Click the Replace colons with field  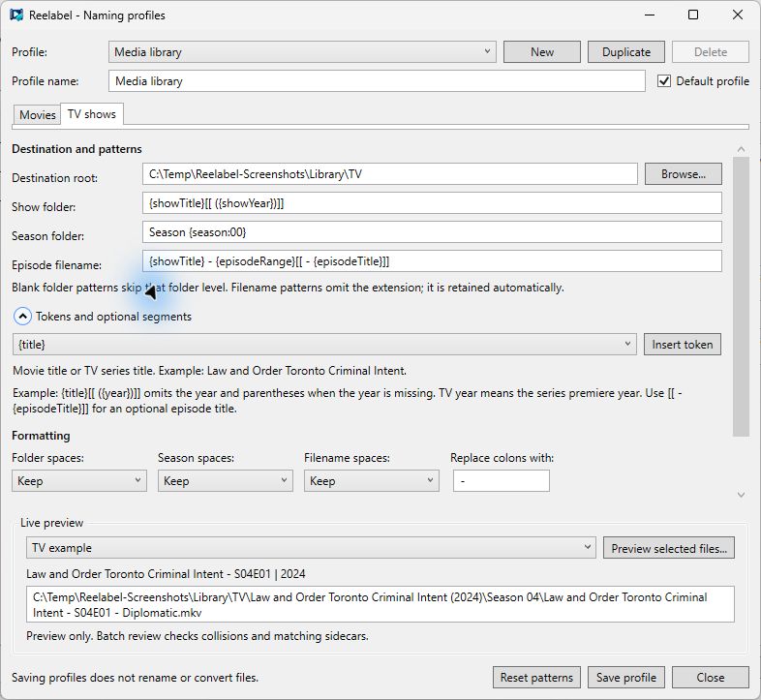501,480
